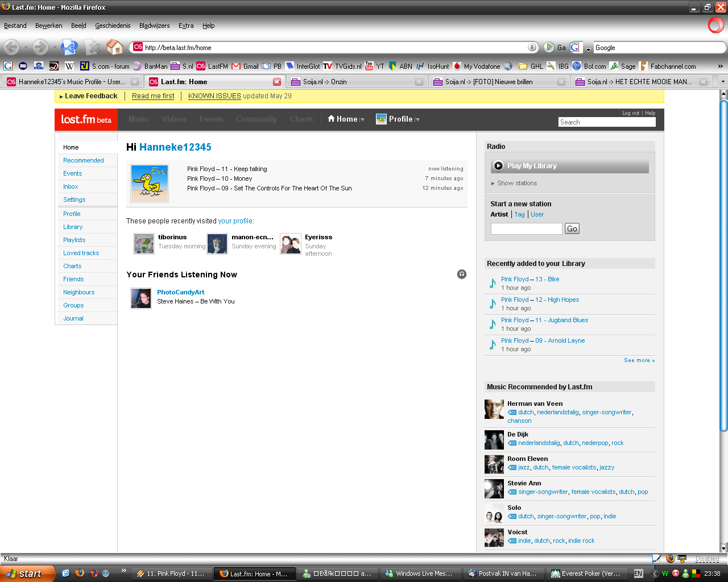The image size is (728, 582).
Task: Switch to the Soija.nl -> [FOTO] Nieuwe brillen tab
Action: pyautogui.click(x=499, y=82)
